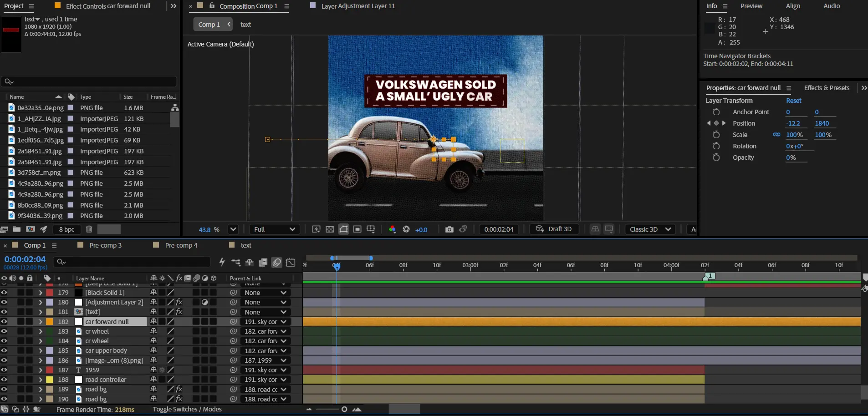Click the Position stopwatch keyframe diamond

coord(716,123)
